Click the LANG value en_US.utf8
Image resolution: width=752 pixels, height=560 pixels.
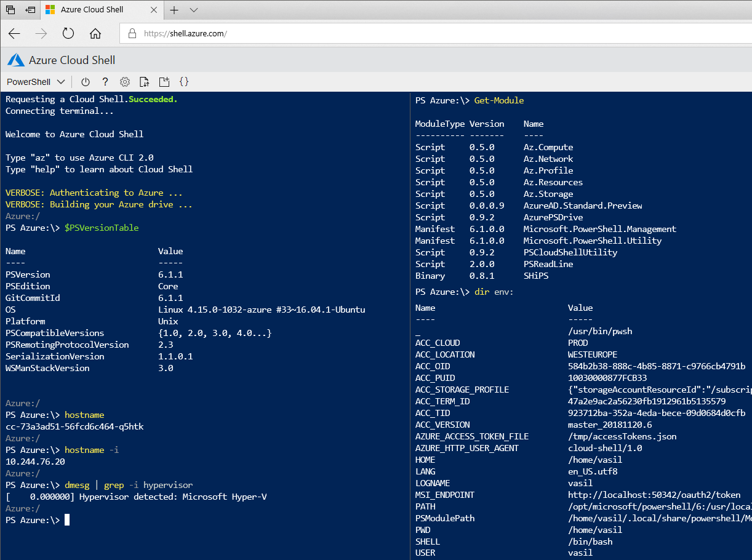[x=593, y=471]
